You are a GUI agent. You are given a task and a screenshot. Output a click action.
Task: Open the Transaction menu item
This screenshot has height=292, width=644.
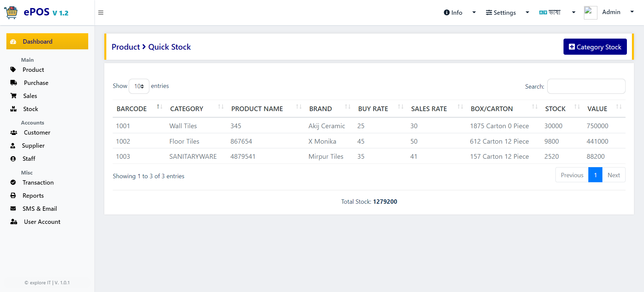pos(38,182)
